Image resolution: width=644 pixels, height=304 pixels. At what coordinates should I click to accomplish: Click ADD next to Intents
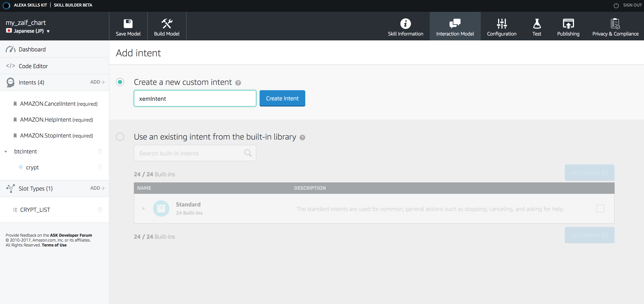(96, 82)
